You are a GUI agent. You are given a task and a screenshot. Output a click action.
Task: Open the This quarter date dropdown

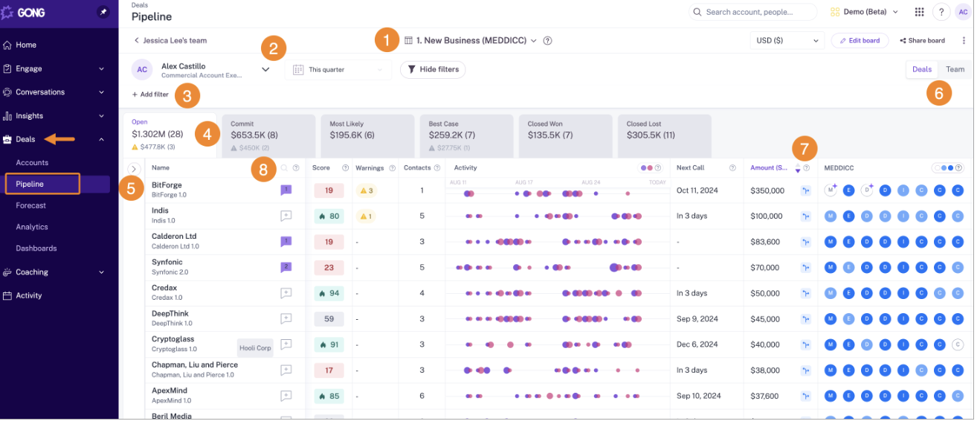pyautogui.click(x=338, y=69)
